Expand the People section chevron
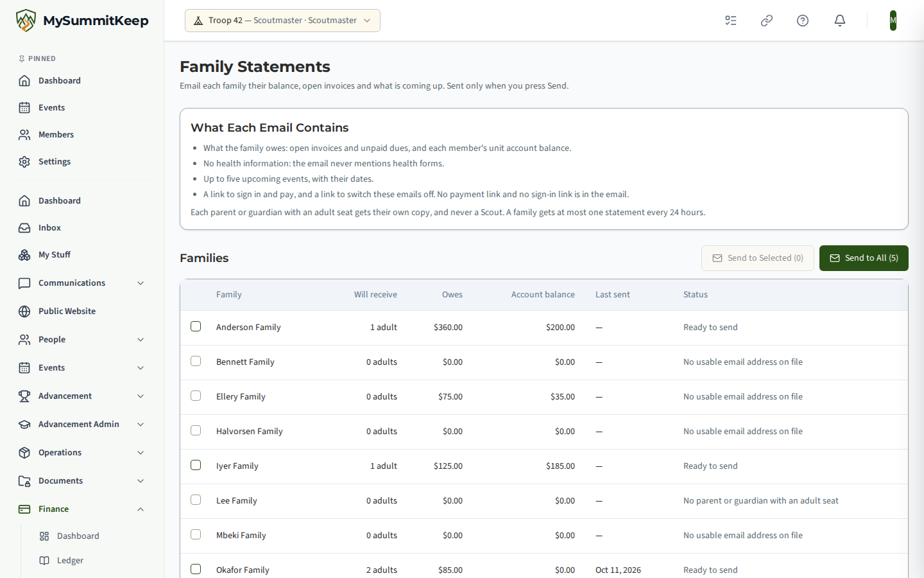Screen dimensions: 924x578 pos(141,340)
